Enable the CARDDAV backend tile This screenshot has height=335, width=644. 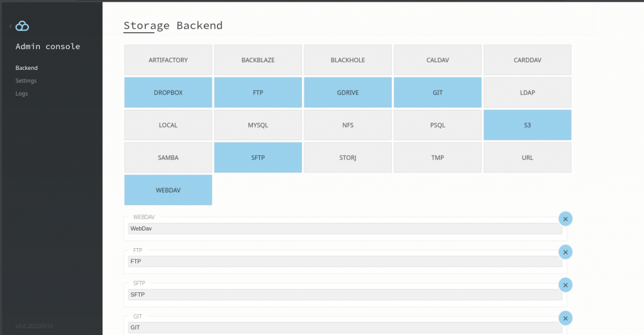point(528,60)
